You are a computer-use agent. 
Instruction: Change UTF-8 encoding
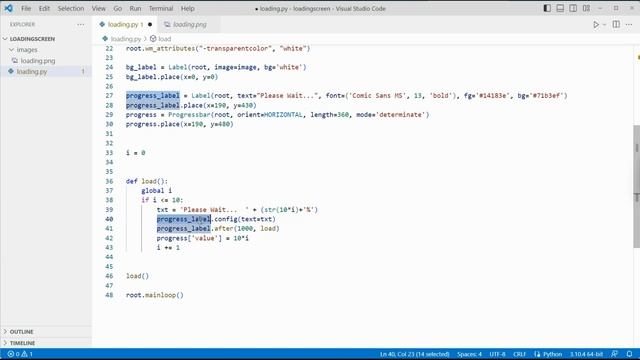[x=497, y=354]
